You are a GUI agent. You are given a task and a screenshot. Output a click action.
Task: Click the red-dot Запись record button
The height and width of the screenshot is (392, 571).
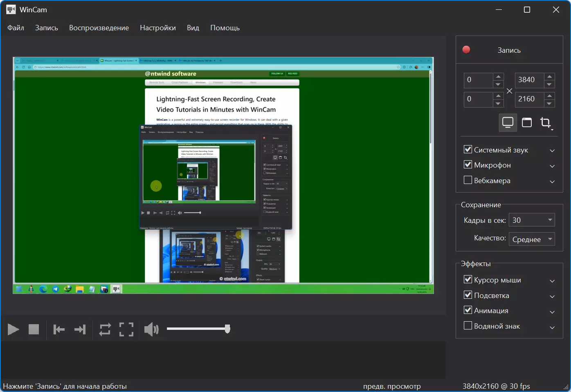tap(509, 50)
